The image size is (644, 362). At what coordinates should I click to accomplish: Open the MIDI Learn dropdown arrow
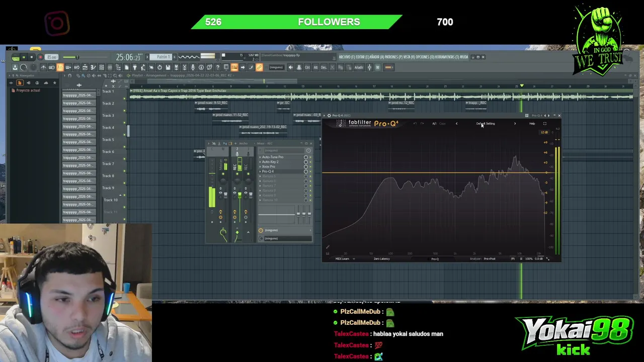click(354, 259)
